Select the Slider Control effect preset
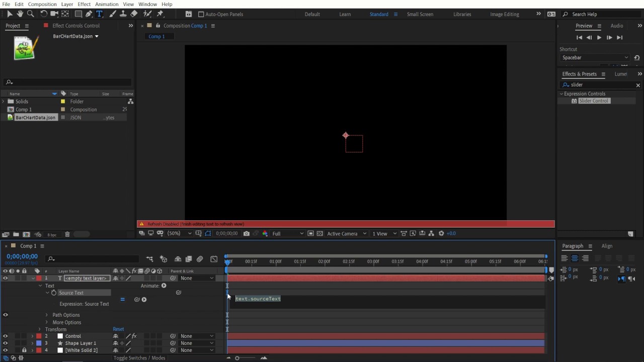 [x=594, y=101]
